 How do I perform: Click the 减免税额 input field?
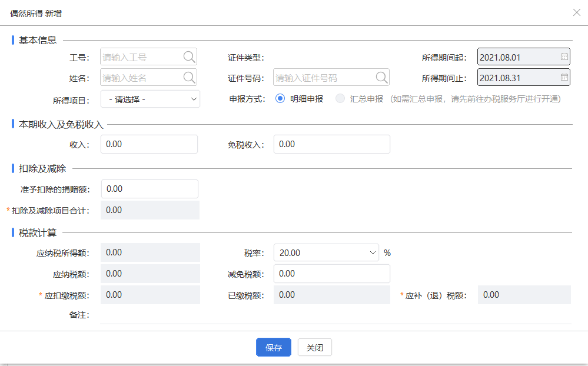pyautogui.click(x=332, y=274)
